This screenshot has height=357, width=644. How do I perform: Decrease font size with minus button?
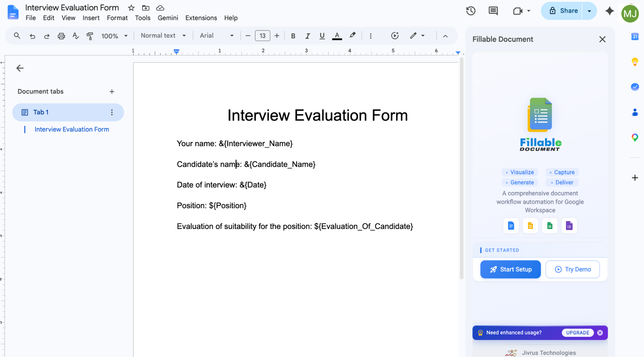[x=248, y=36]
